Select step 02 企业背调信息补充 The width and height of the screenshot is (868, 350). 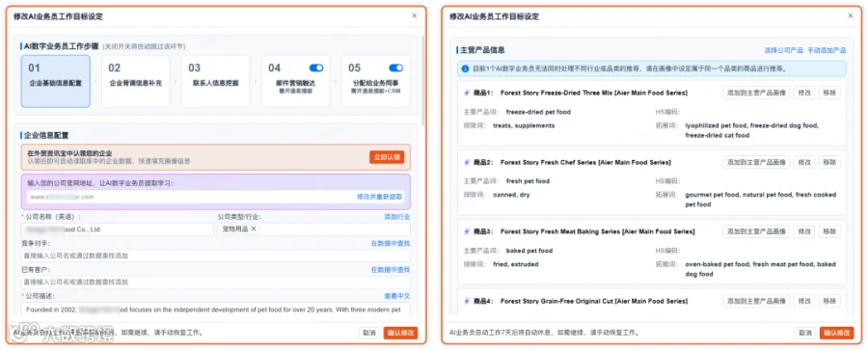tap(136, 81)
